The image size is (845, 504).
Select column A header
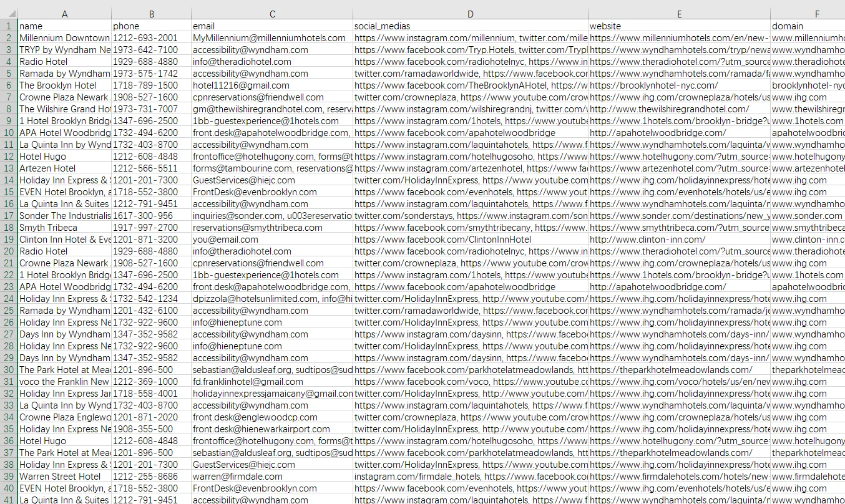point(65,14)
